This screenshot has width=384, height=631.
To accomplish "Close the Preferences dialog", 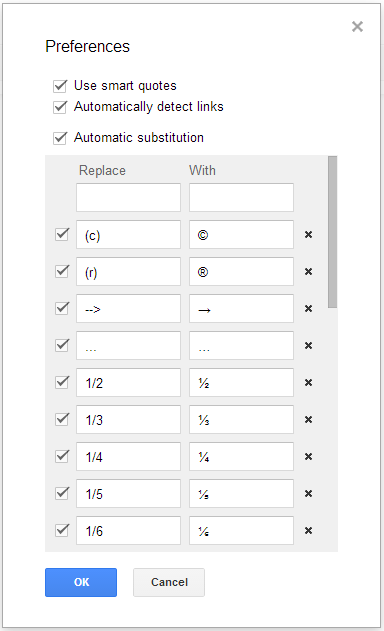I will coord(357,27).
